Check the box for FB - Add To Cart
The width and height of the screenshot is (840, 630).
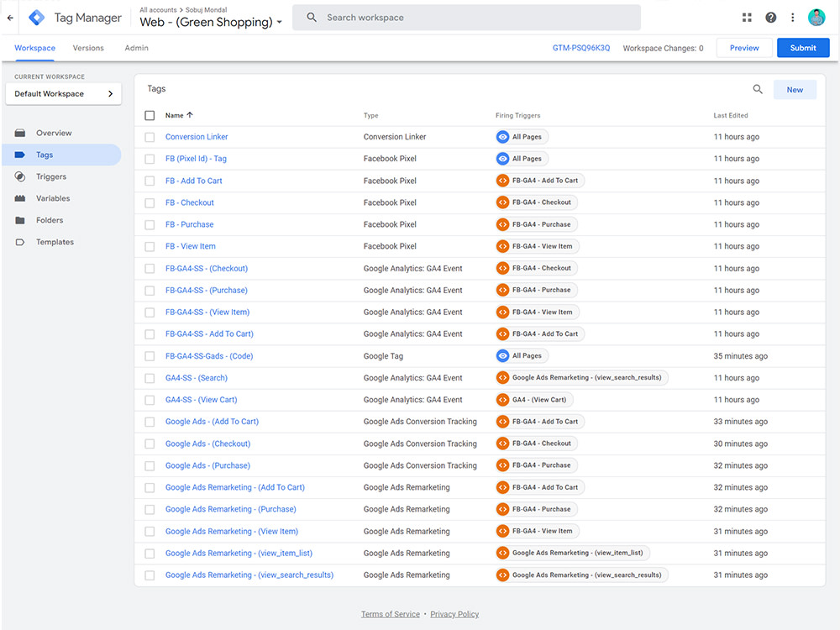150,181
